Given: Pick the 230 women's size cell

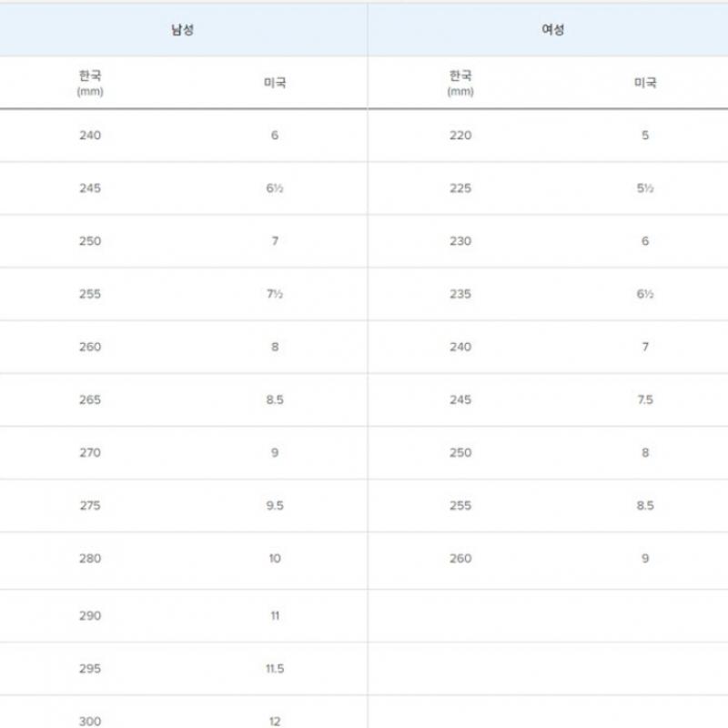Looking at the screenshot, I should [460, 241].
